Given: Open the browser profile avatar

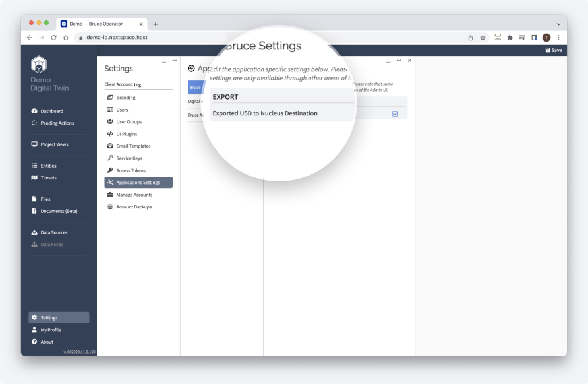Looking at the screenshot, I should [x=546, y=38].
